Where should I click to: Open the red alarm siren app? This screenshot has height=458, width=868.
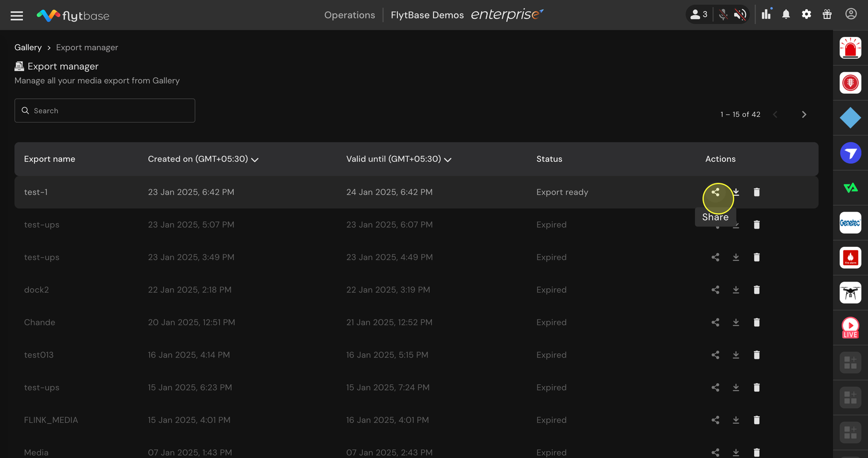coord(851,48)
